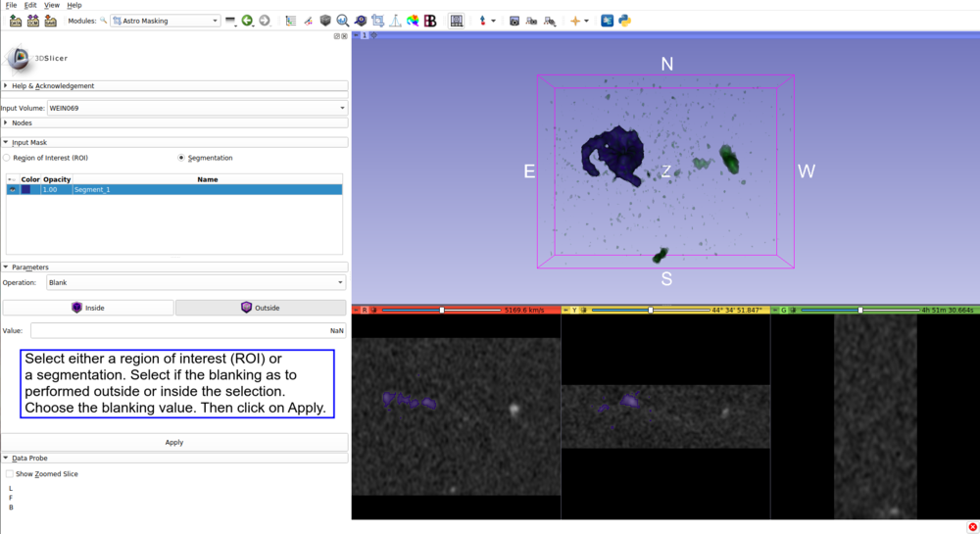The width and height of the screenshot is (980, 534).
Task: Open the Astro camera-eye module icon
Action: click(360, 21)
